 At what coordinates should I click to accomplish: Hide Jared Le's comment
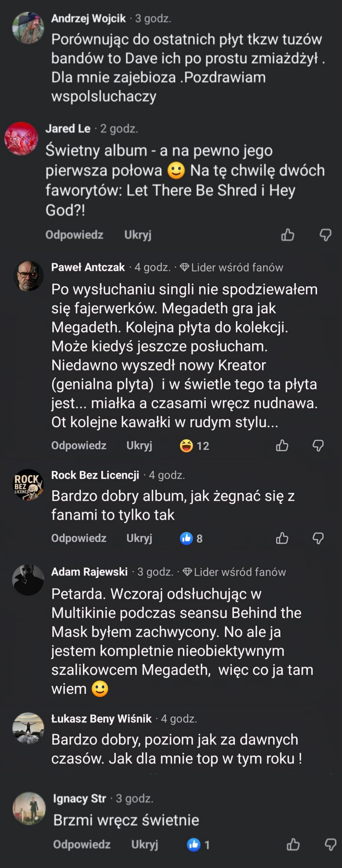click(x=138, y=235)
